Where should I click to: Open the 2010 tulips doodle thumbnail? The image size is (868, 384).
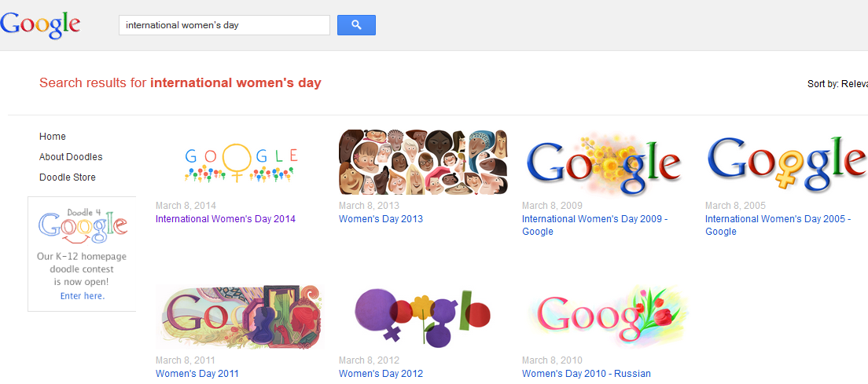[x=606, y=317]
